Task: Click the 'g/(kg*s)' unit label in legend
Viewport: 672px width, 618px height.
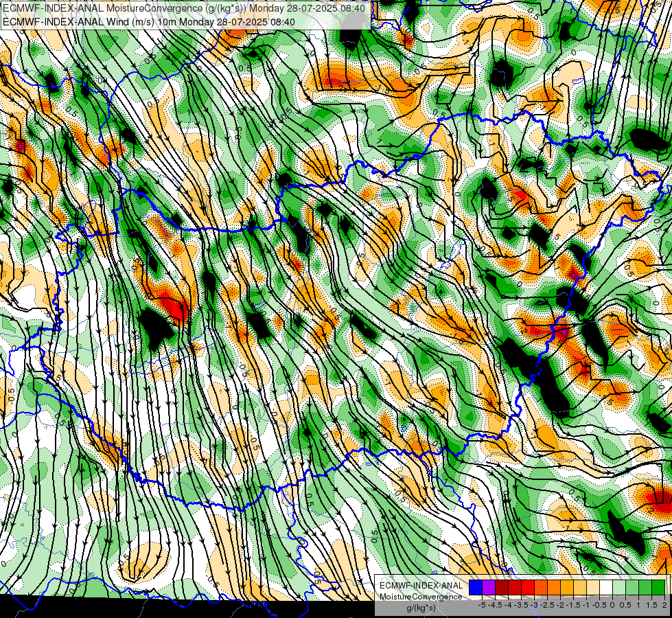Action: 421,608
